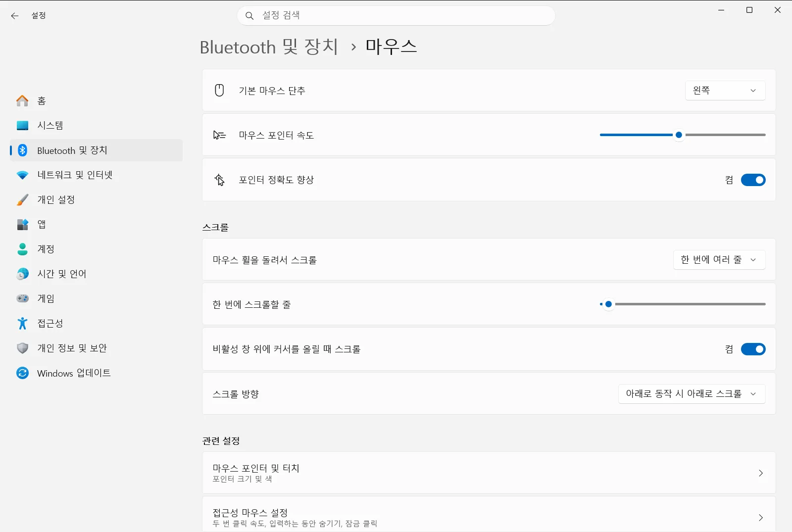Click the 게임 controller icon
792x532 pixels.
(x=23, y=298)
